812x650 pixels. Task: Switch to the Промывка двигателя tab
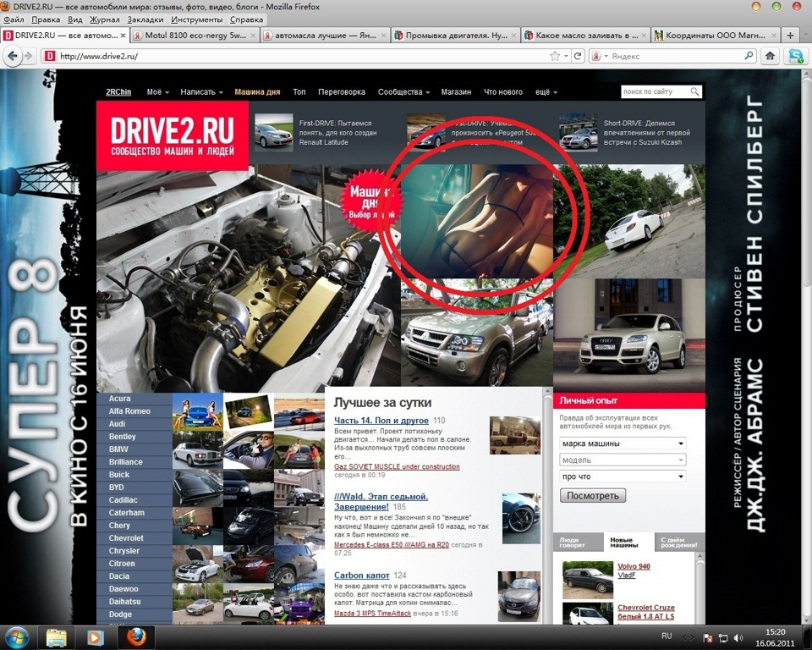455,36
